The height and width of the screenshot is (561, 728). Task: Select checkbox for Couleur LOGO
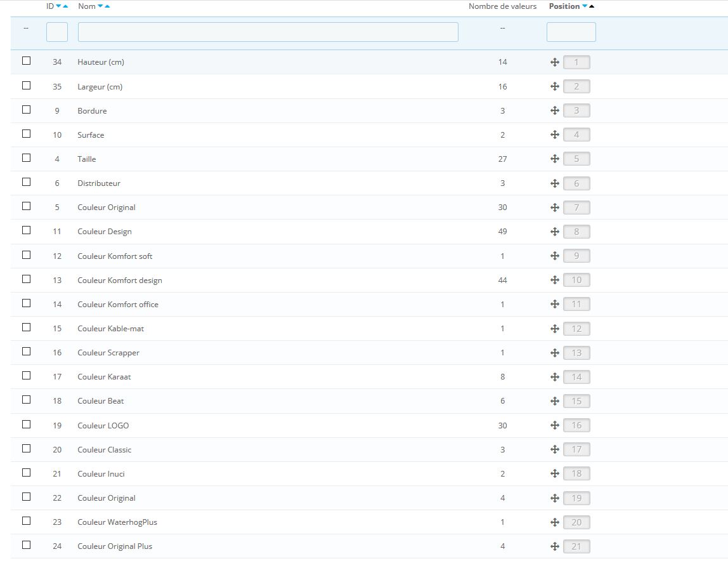tap(27, 425)
